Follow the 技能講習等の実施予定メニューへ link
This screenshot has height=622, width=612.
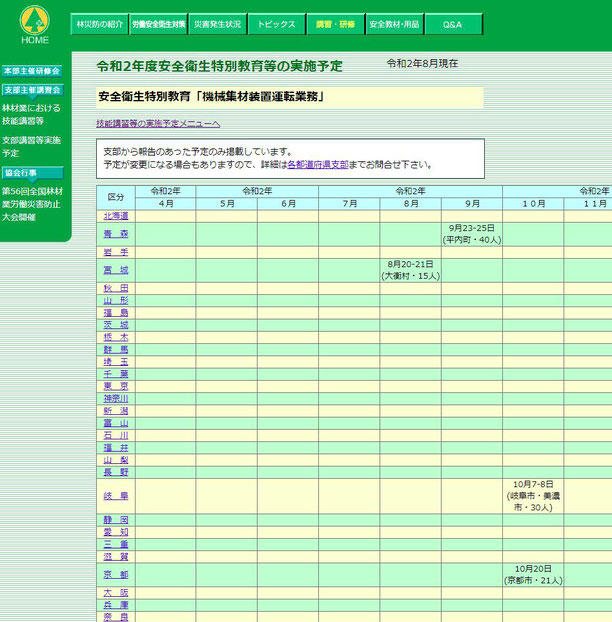[x=158, y=123]
